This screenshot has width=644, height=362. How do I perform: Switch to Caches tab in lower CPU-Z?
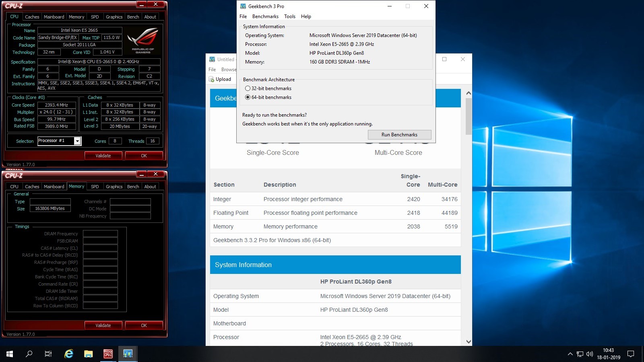click(x=32, y=187)
